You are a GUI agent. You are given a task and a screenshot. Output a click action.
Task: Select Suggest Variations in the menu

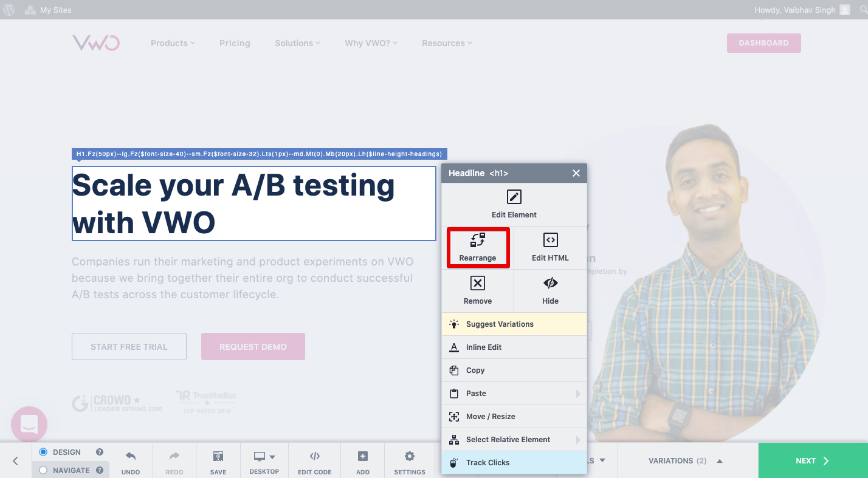[x=514, y=324]
